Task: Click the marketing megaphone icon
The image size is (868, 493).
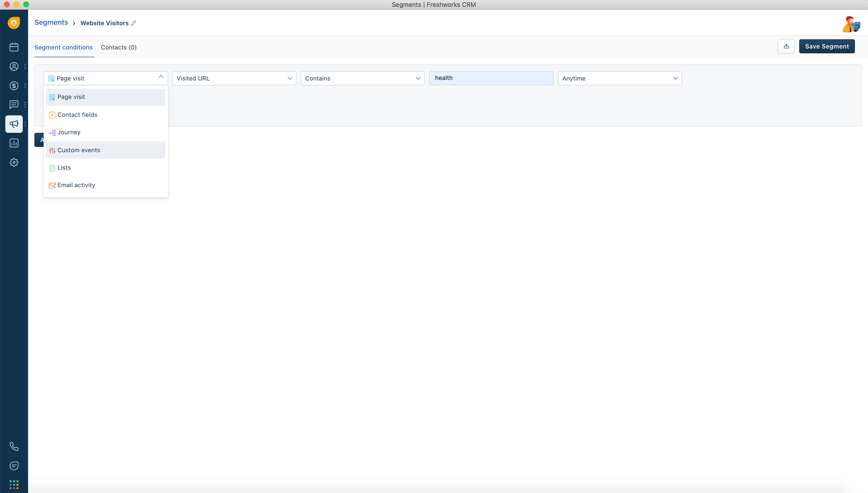Action: [14, 124]
